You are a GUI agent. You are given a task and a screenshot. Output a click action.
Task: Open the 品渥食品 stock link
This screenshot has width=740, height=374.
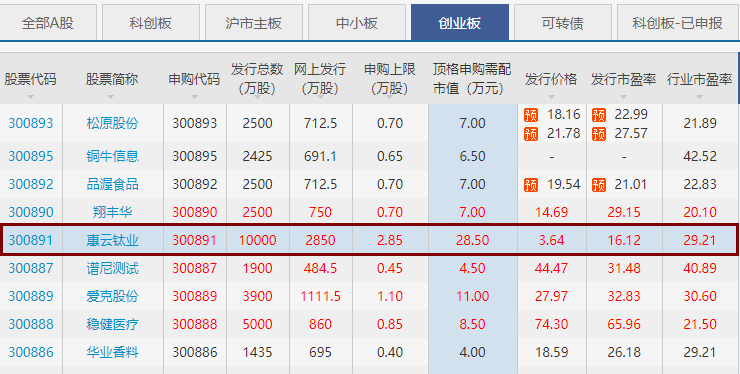pos(112,184)
